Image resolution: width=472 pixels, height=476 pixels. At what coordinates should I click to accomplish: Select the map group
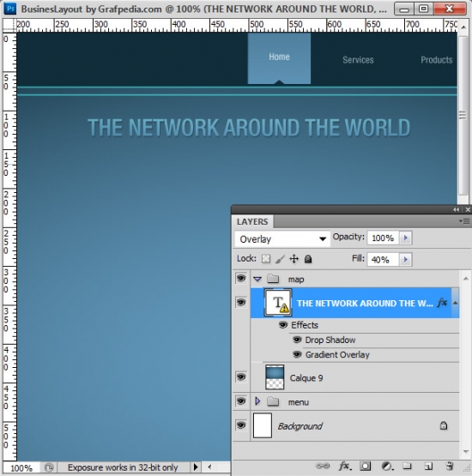pyautogui.click(x=354, y=279)
